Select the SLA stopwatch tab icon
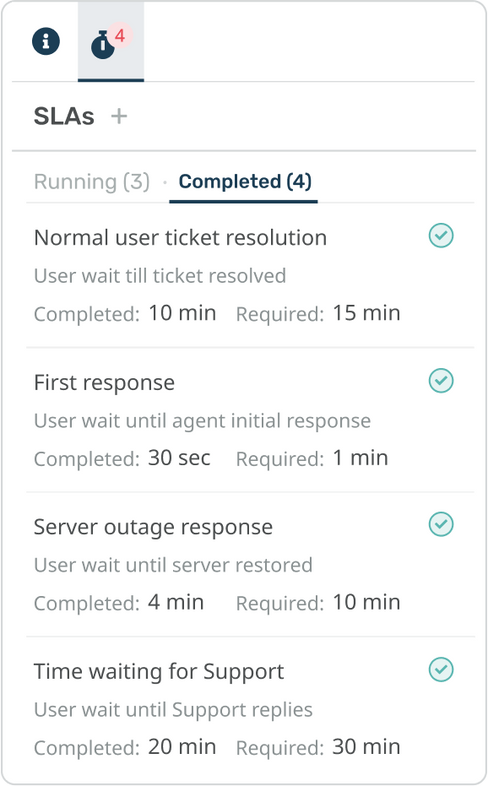 pyautogui.click(x=103, y=45)
